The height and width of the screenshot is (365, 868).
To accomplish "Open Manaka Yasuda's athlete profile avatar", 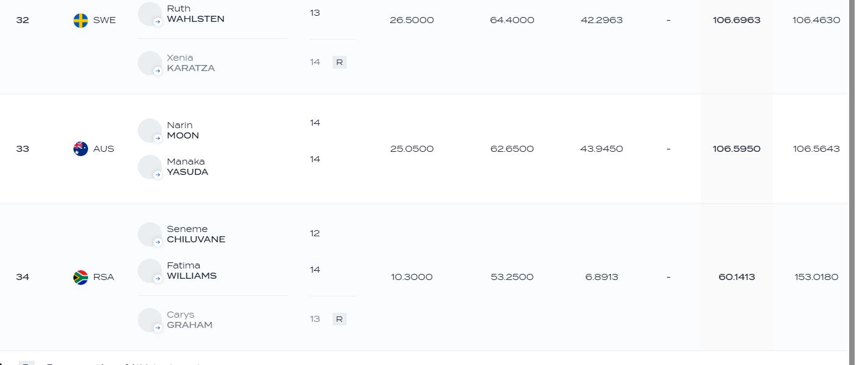I will click(150, 167).
